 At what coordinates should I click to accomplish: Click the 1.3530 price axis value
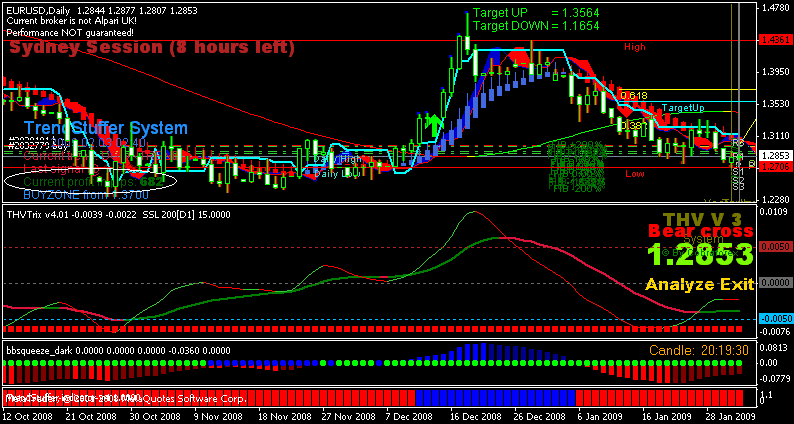(775, 103)
